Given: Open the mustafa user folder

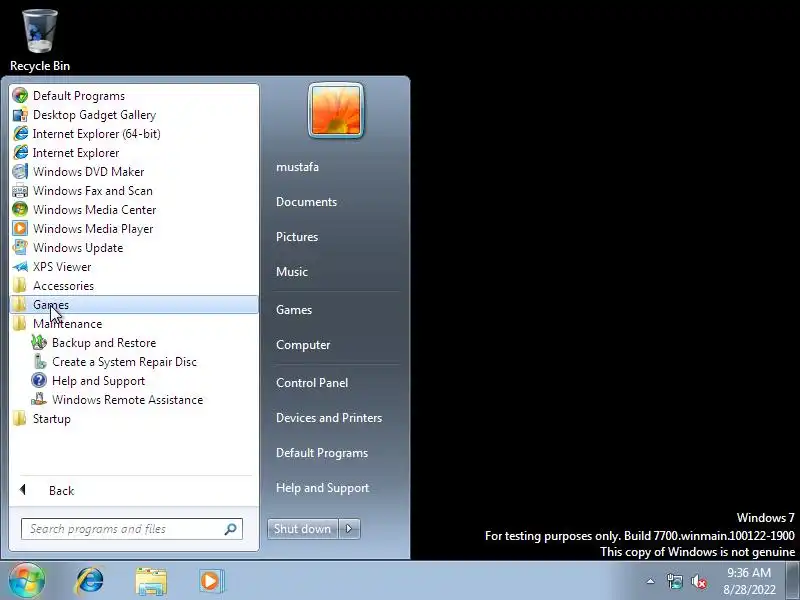Looking at the screenshot, I should point(297,167).
